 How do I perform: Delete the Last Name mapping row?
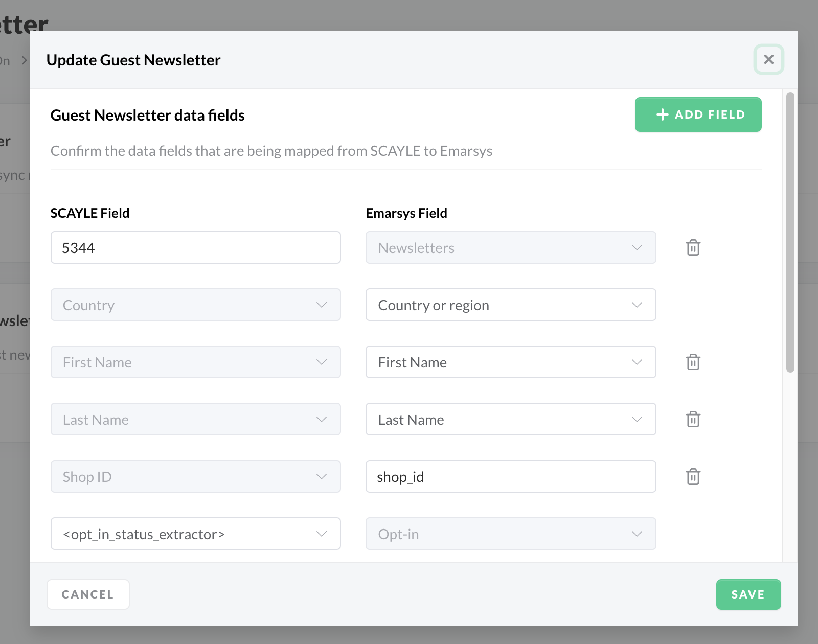pyautogui.click(x=693, y=419)
